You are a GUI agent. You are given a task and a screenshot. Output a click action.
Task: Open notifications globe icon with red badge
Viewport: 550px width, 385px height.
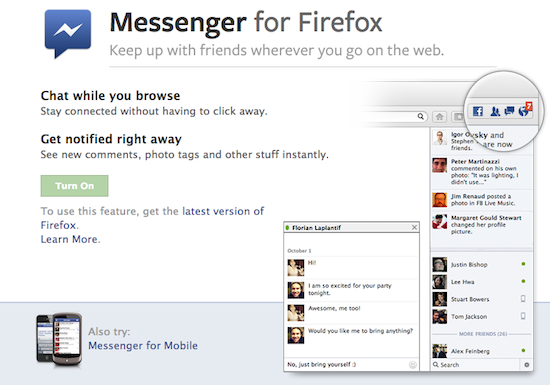click(525, 110)
